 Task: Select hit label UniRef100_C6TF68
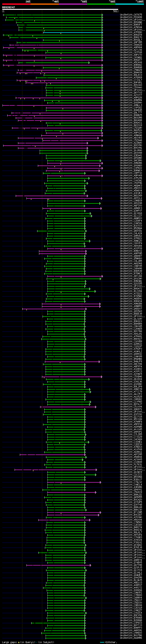pyautogui.click(x=131, y=53)
